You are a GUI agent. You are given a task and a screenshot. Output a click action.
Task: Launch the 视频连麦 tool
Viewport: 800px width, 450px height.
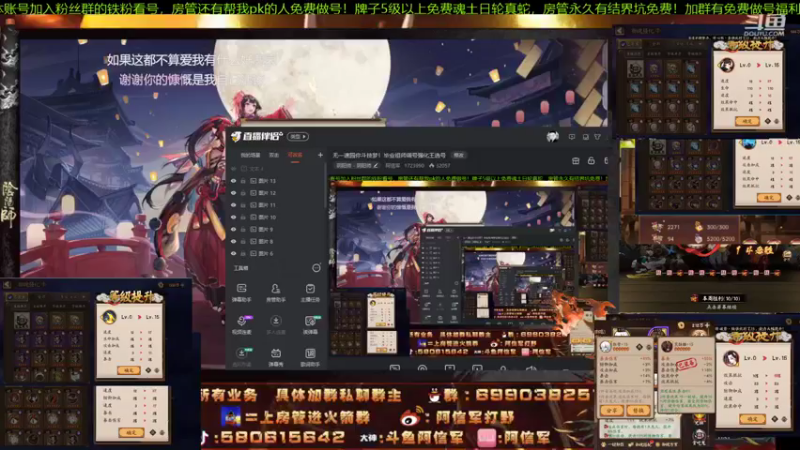241,325
